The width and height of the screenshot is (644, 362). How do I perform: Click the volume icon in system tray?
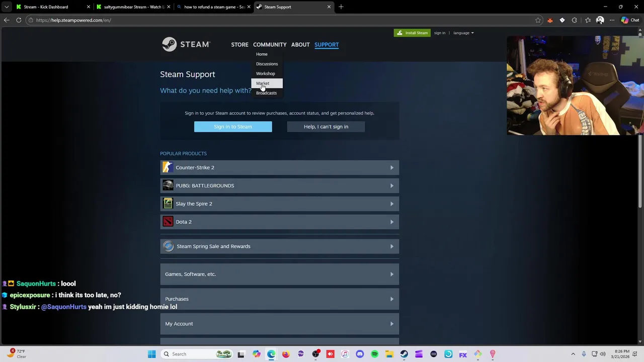pyautogui.click(x=604, y=354)
